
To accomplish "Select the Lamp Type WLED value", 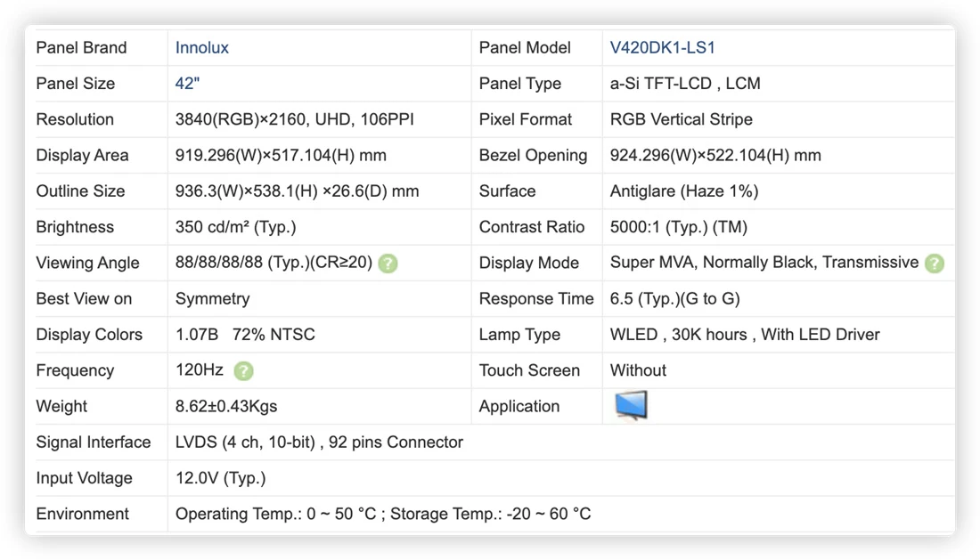I will click(745, 335).
